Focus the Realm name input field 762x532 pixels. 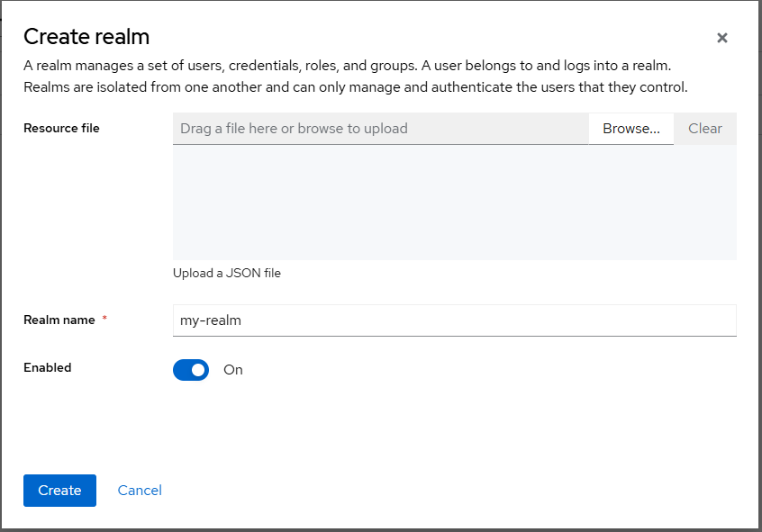tap(454, 320)
